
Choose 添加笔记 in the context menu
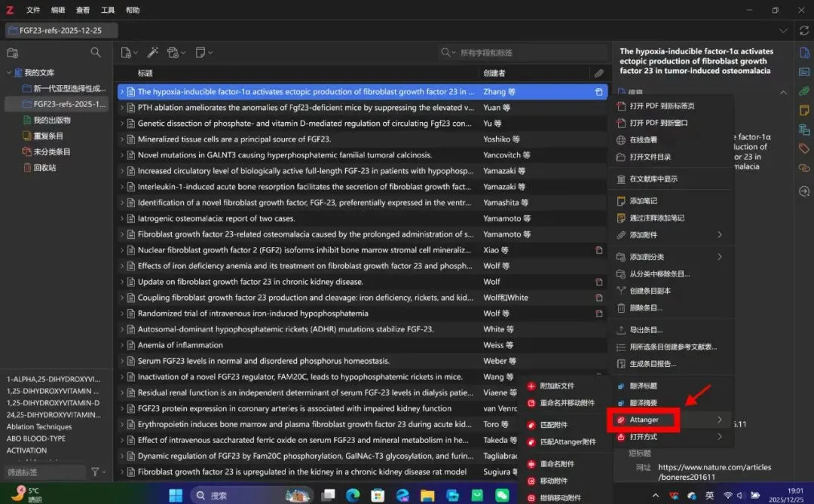672,201
